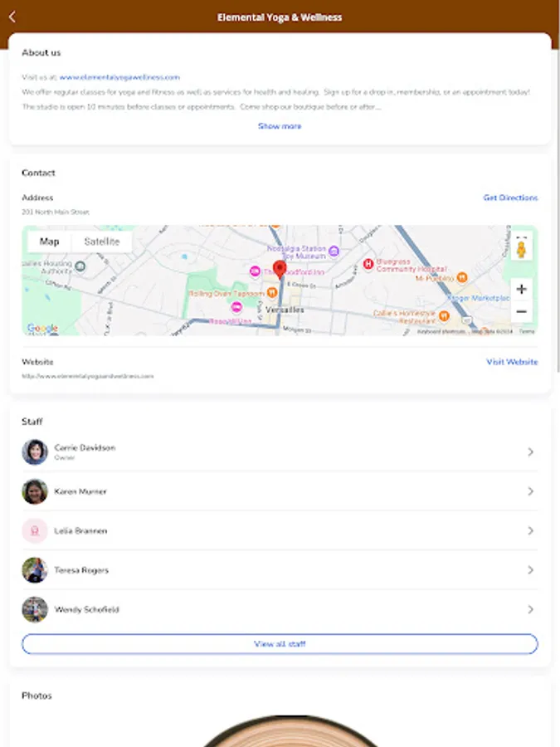Click the page vertical scrollbar
This screenshot has height=747, width=560.
[x=558, y=210]
